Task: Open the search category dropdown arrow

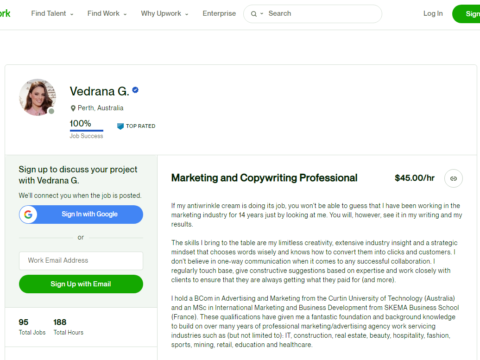Action: [262, 14]
